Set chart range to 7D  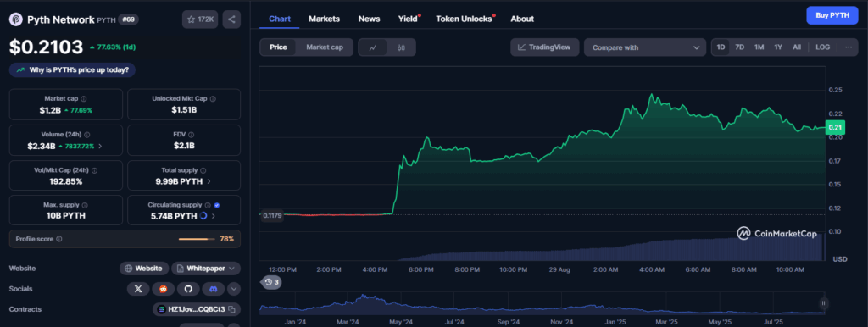[739, 47]
